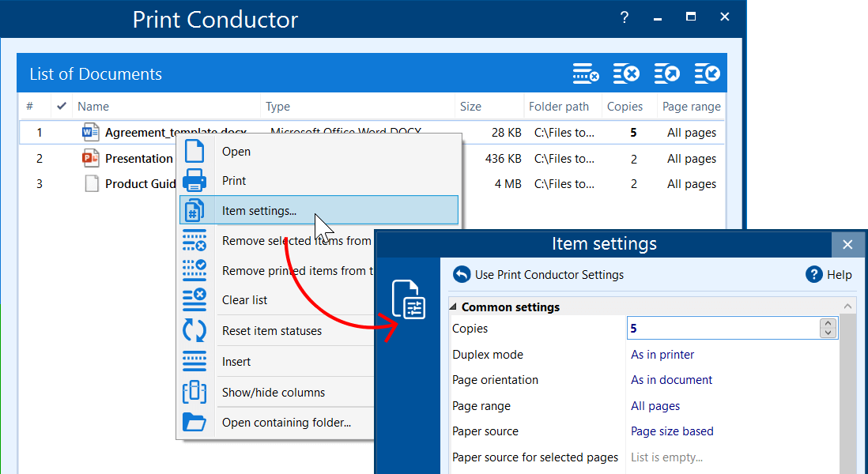
Task: Click the printer icon beside Print
Action: (x=194, y=181)
